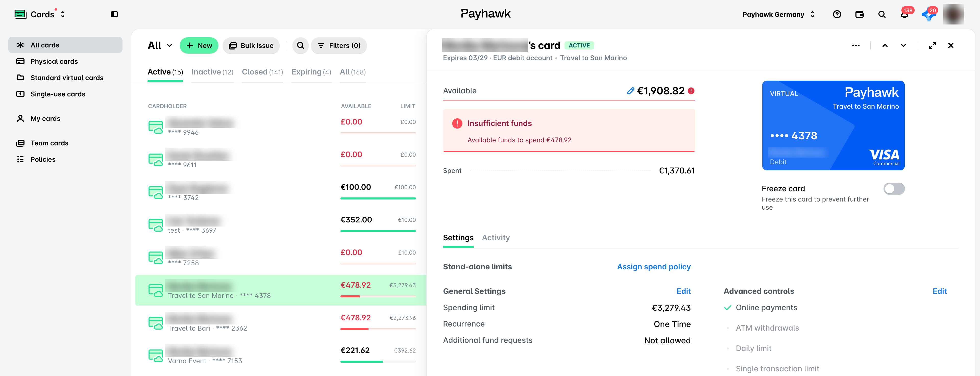980x376 pixels.
Task: Click the Assign spend policy link
Action: (654, 267)
